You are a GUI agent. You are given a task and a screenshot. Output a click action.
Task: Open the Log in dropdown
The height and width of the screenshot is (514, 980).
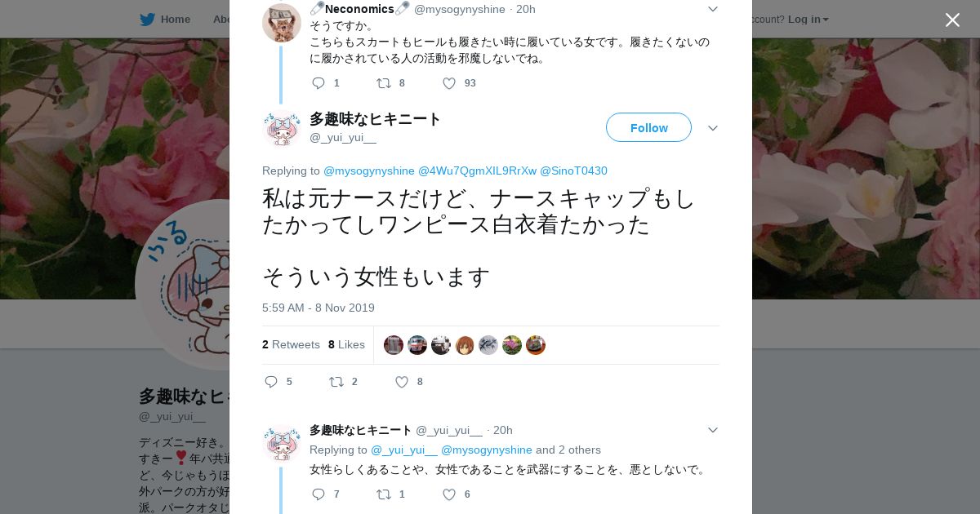[x=808, y=19]
